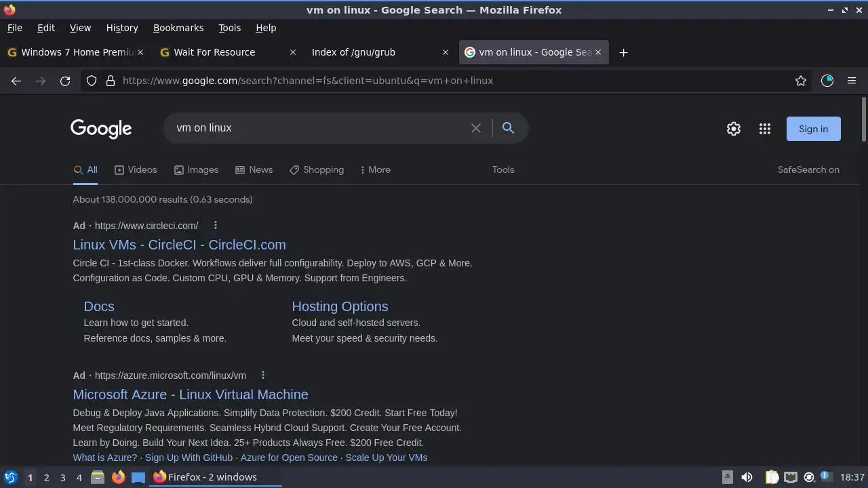
Task: Open the Firefox account icon in toolbar
Action: pos(827,81)
